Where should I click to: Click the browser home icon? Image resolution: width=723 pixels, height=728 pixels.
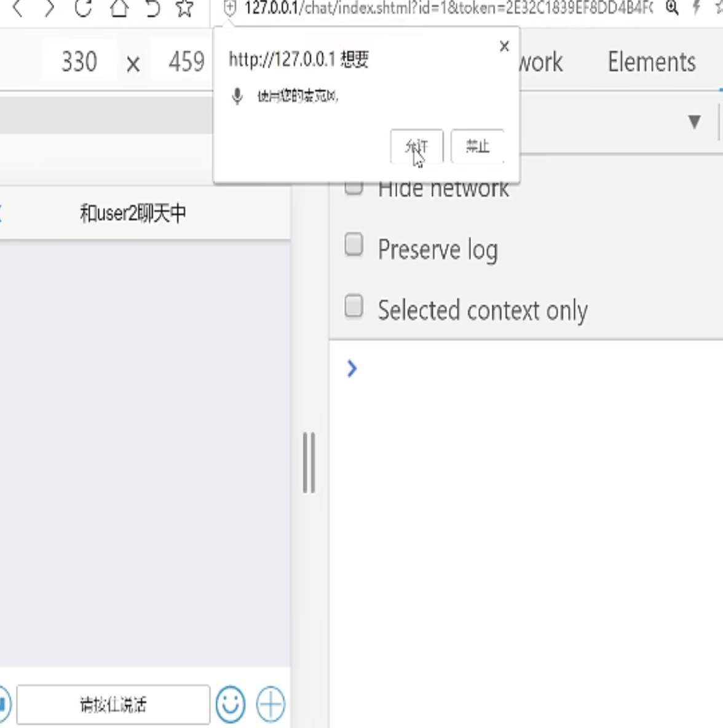coord(119,9)
